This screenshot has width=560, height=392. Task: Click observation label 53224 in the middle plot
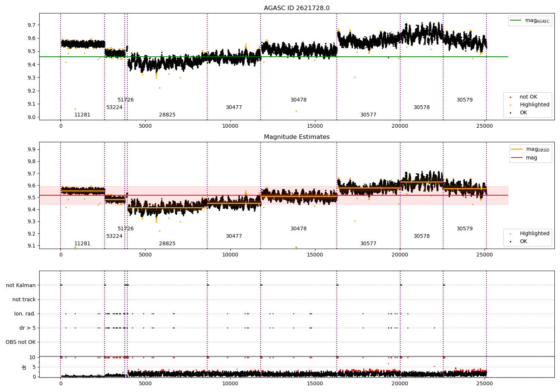(x=114, y=236)
